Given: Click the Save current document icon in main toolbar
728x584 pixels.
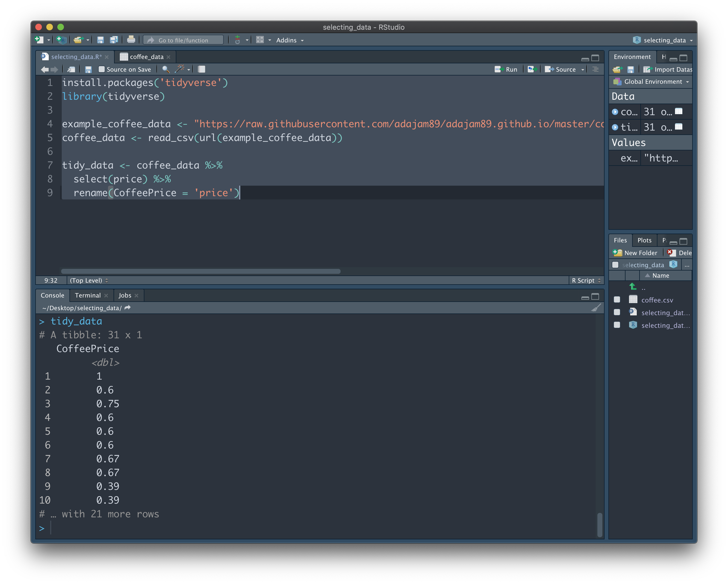Looking at the screenshot, I should tap(100, 40).
